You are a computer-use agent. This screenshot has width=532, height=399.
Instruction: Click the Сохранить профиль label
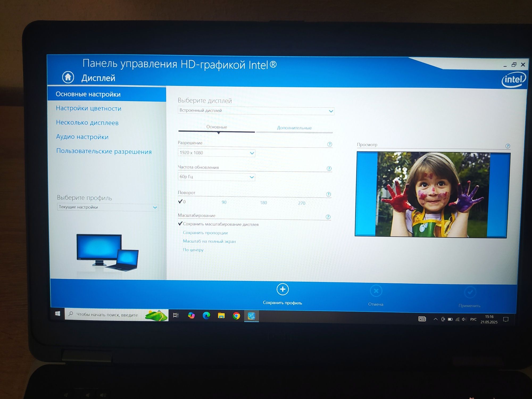tap(282, 303)
